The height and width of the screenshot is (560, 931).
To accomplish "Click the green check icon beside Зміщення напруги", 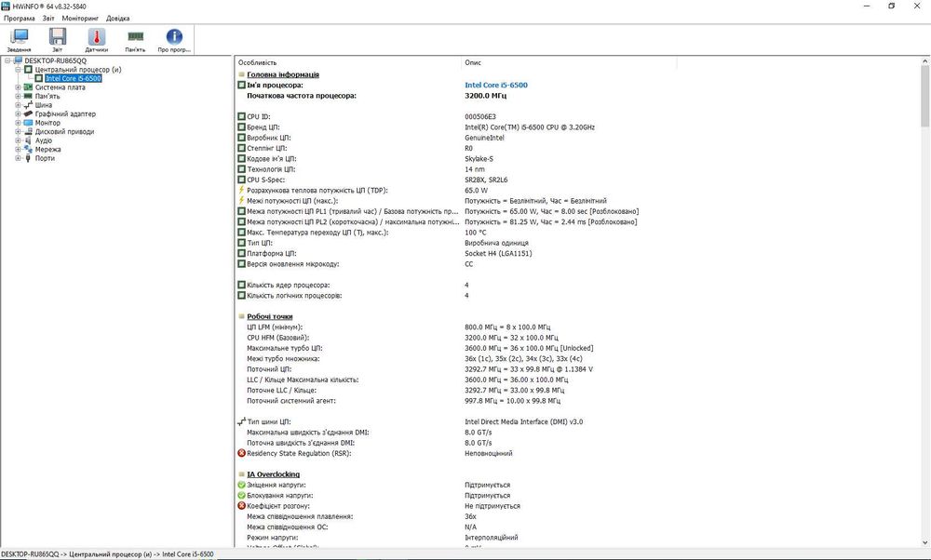I will [x=242, y=485].
